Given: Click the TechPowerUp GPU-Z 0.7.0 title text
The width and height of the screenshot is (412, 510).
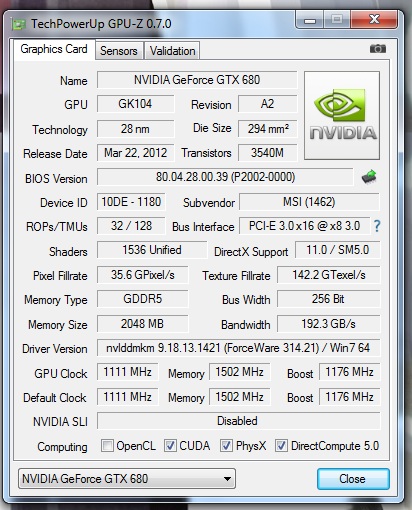Looking at the screenshot, I should point(101,24).
